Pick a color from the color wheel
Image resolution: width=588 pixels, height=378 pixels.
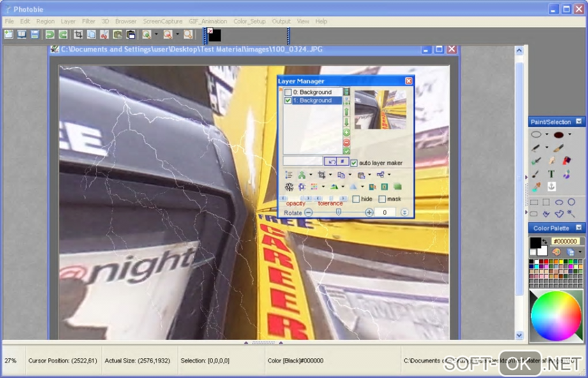point(556,316)
